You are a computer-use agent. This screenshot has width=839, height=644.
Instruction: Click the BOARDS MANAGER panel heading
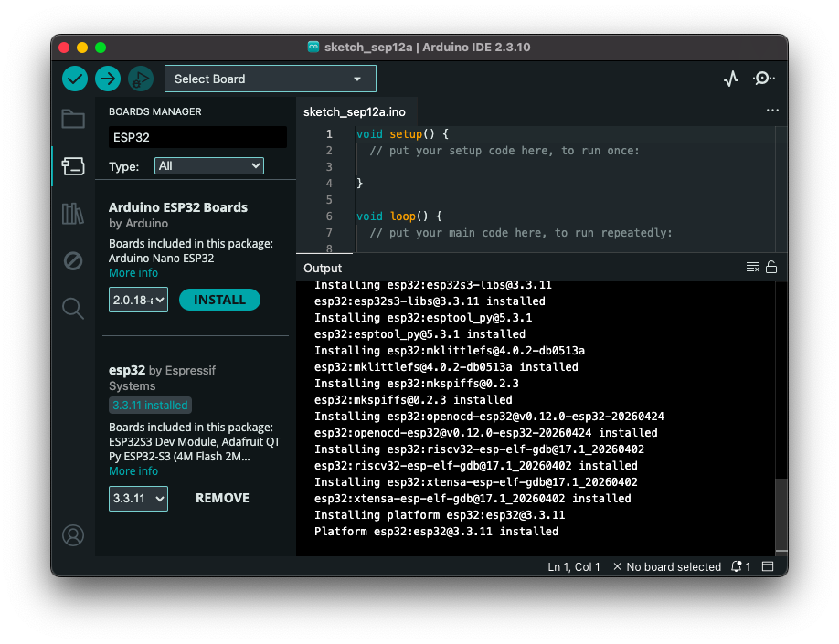[x=155, y=111]
